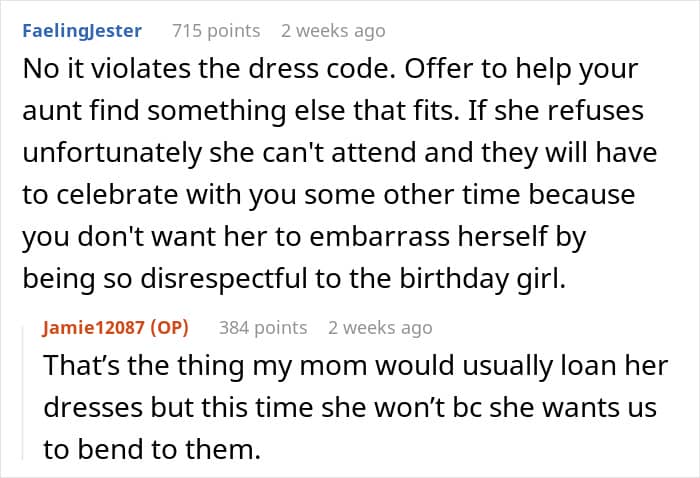Click the 715 points score label
The height and width of the screenshot is (478, 700).
(x=216, y=31)
